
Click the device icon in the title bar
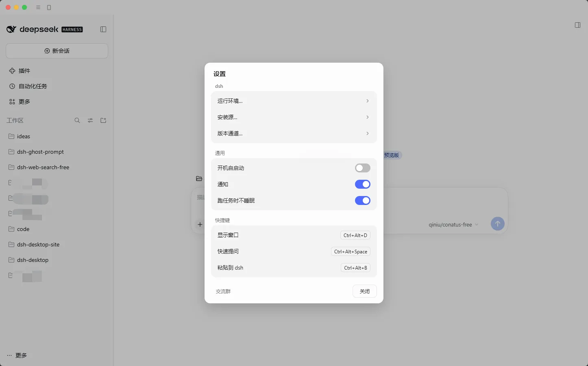tap(49, 7)
